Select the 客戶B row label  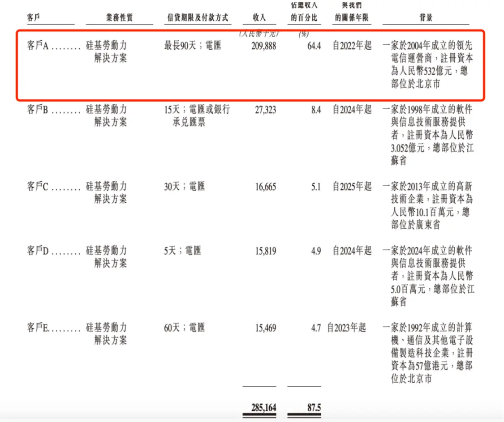point(36,109)
